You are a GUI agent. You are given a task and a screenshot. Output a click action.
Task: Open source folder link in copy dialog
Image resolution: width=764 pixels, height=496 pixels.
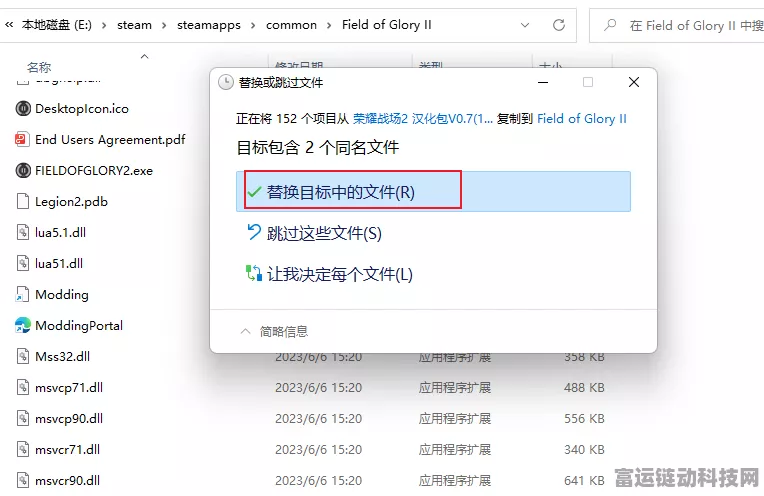[x=422, y=118]
